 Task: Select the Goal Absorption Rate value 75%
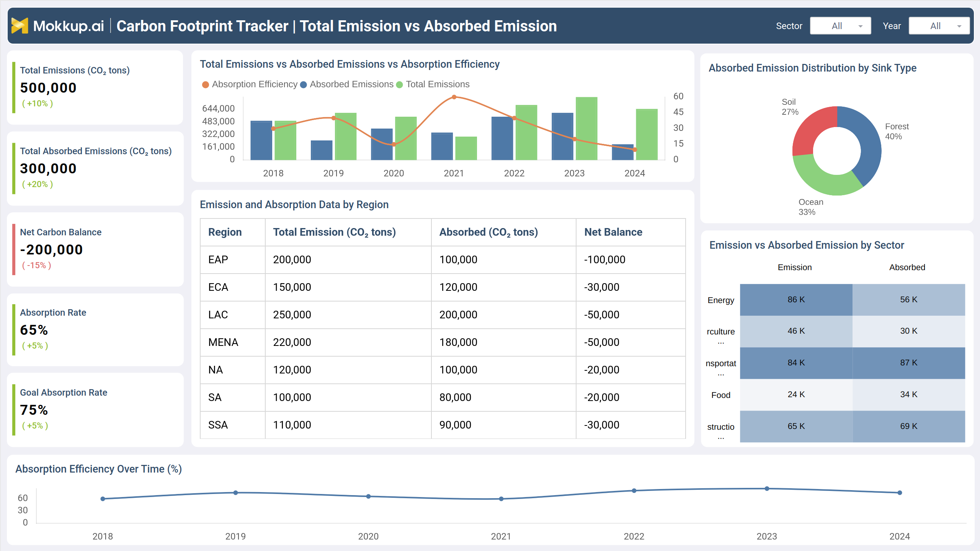tap(34, 410)
